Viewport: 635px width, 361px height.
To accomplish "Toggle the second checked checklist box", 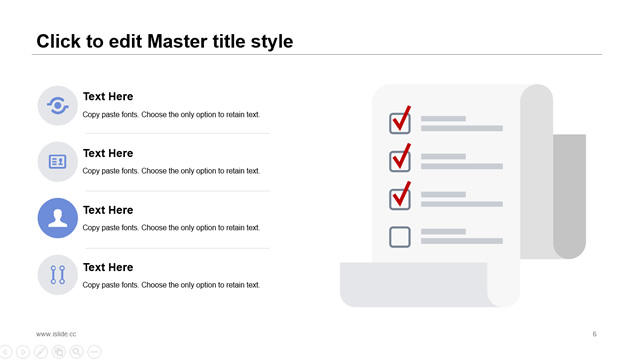I will [400, 161].
